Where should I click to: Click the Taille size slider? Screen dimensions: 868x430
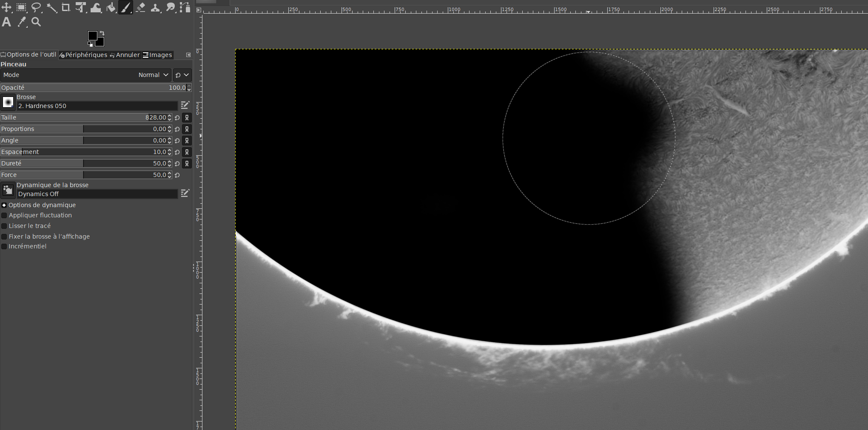86,117
